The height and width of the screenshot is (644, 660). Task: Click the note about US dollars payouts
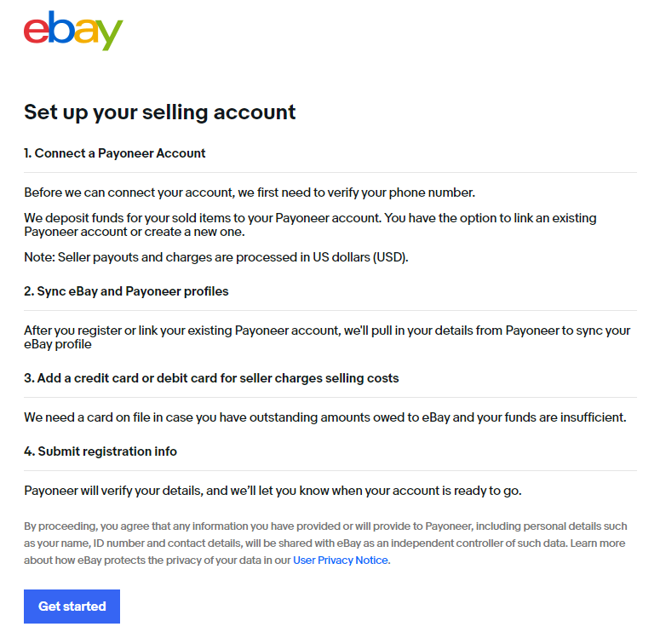pyautogui.click(x=216, y=257)
